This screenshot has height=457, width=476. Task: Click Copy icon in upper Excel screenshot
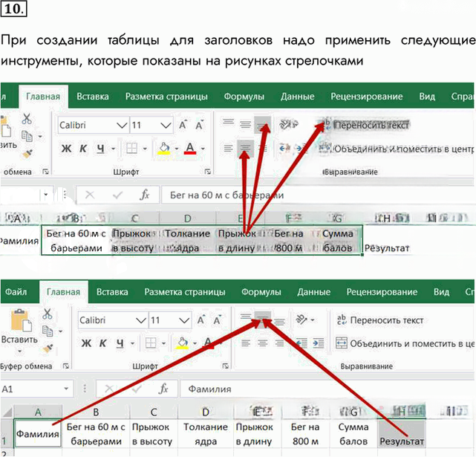pos(27,136)
